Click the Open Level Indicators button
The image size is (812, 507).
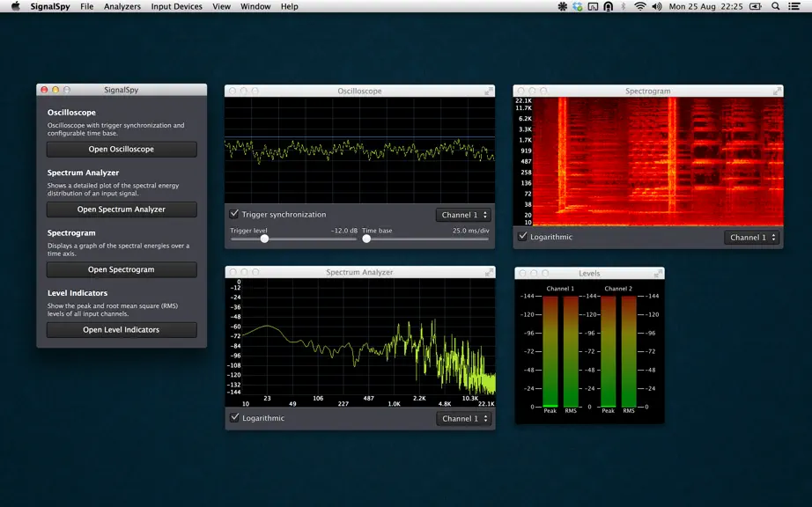pyautogui.click(x=122, y=330)
